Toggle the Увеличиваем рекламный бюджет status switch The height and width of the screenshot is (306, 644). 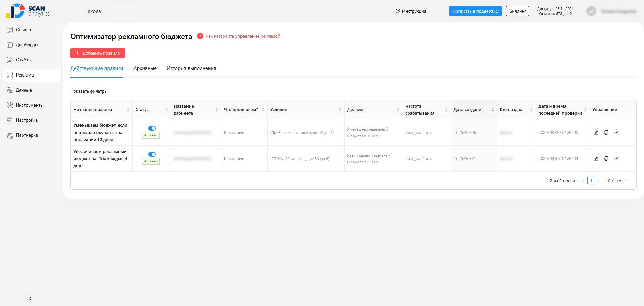[152, 154]
